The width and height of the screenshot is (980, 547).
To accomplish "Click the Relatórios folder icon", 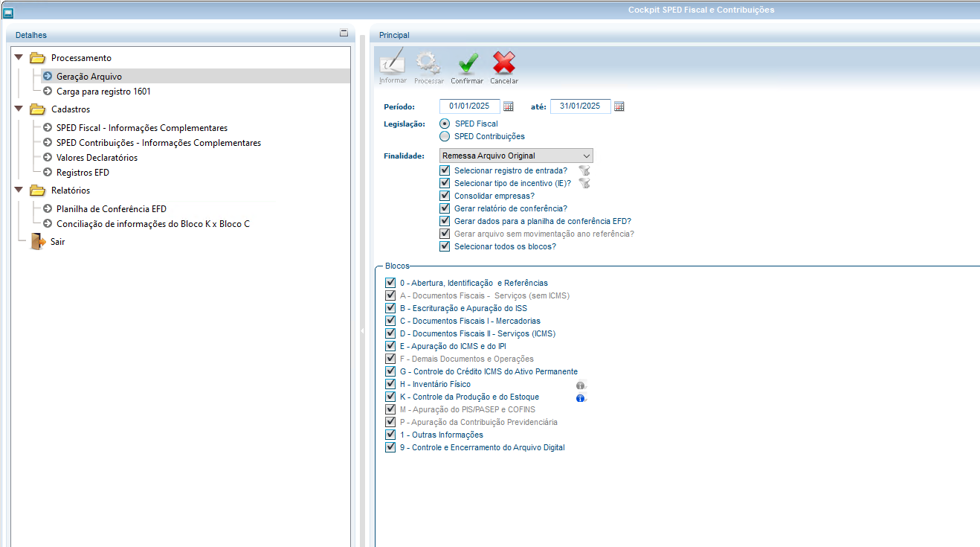I will (37, 191).
